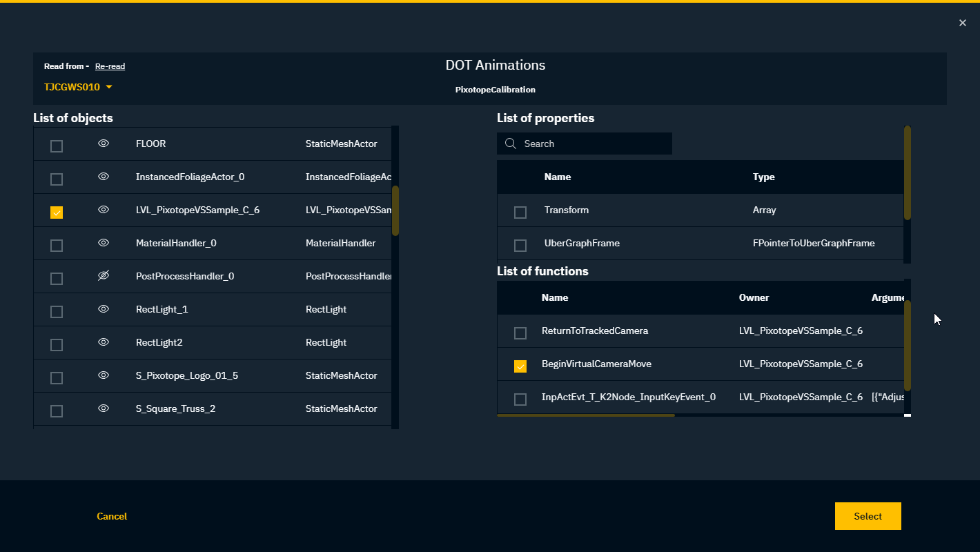Toggle eye icon for MaterialHandler_0

(x=104, y=243)
